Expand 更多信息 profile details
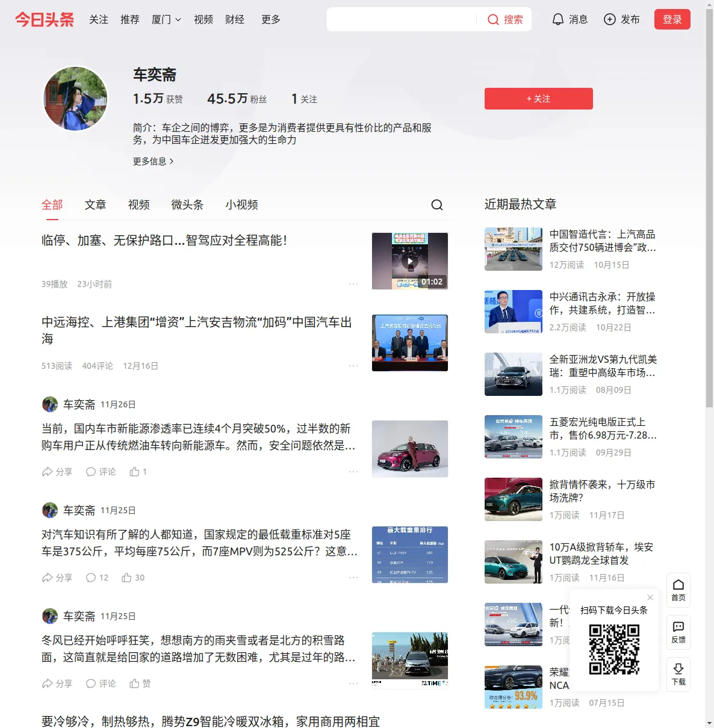 pyautogui.click(x=154, y=161)
